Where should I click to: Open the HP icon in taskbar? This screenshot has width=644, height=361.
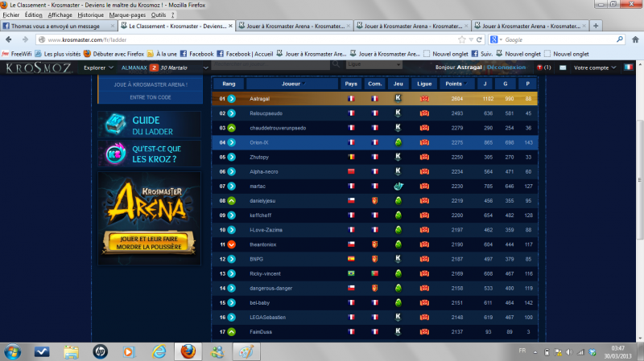pos(100,351)
